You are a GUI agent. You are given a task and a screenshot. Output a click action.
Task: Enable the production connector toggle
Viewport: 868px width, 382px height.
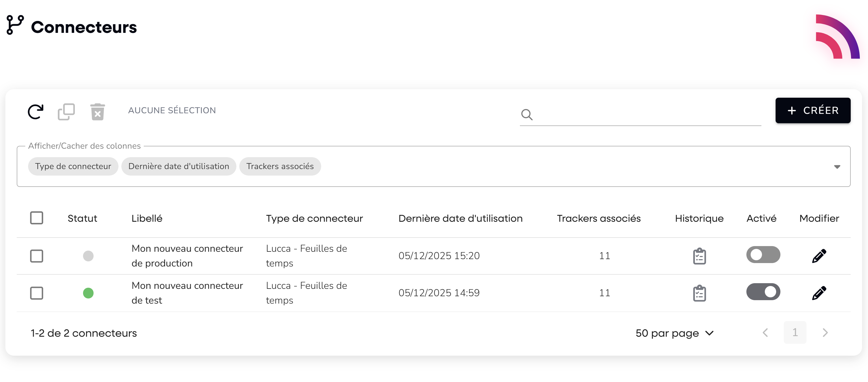point(763,255)
